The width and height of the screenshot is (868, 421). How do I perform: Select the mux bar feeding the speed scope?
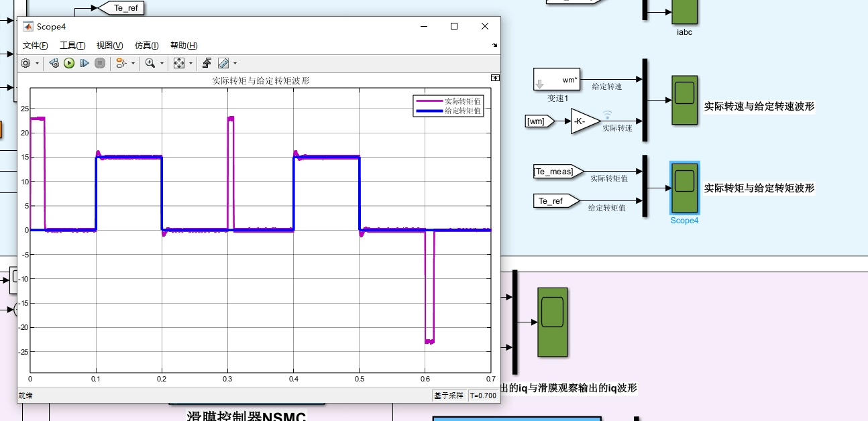pos(645,100)
